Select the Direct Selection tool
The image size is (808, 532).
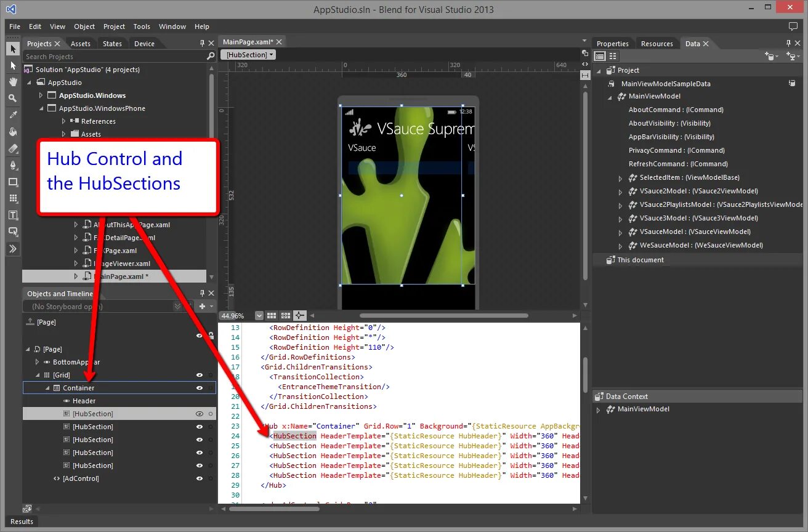click(13, 65)
